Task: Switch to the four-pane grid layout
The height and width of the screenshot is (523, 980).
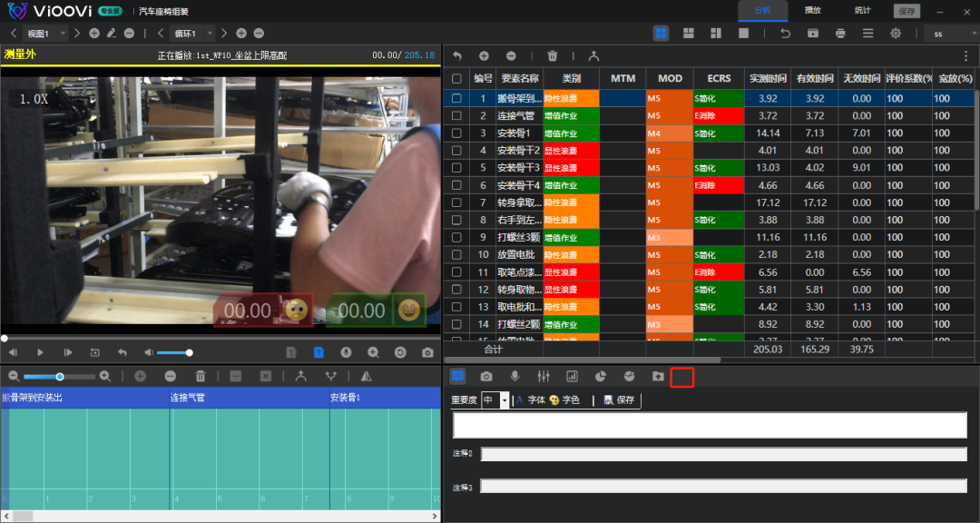Action: coord(661,34)
